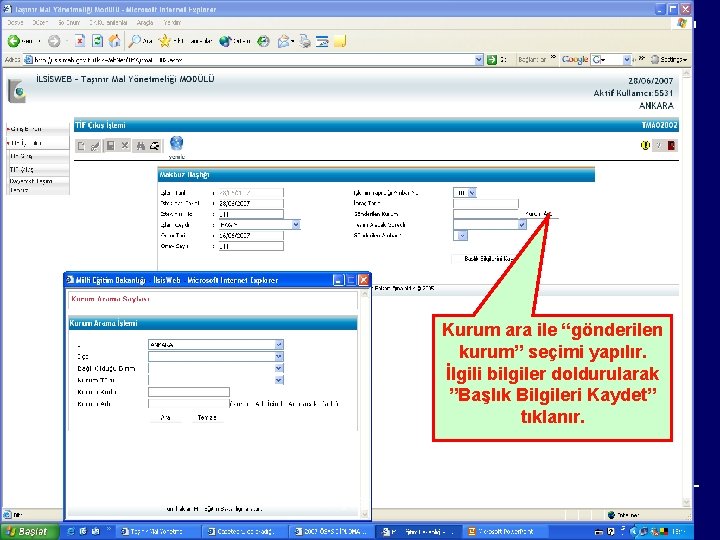This screenshot has width=720, height=540.
Task: Click the IE Stop loading icon
Action: pyautogui.click(x=80, y=41)
